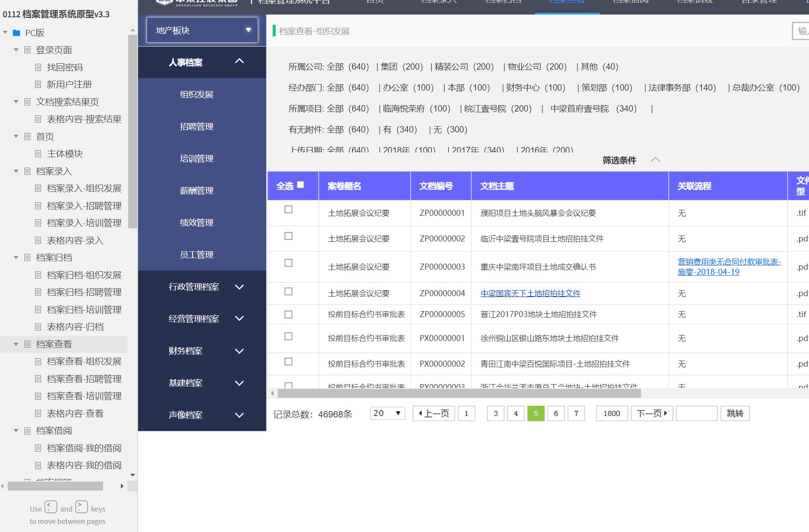Click the PC版 folder icon
Image resolution: width=809 pixels, height=532 pixels.
click(17, 33)
